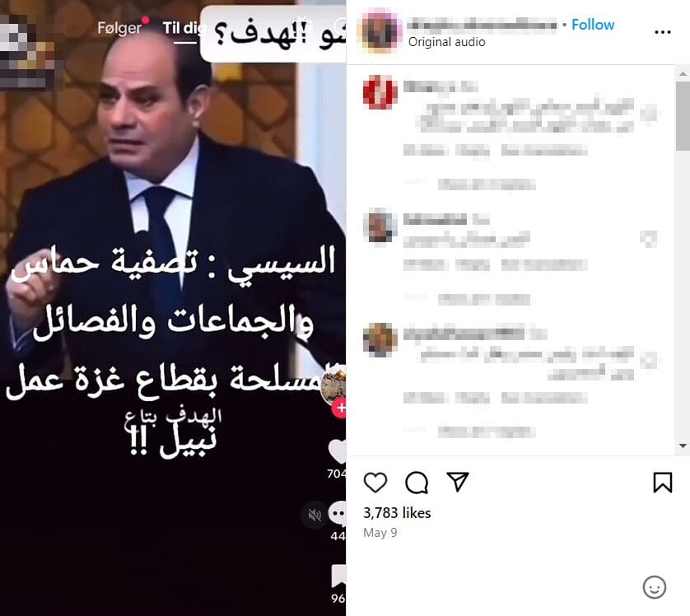Open the Original audio link
The image size is (690, 616).
click(446, 42)
